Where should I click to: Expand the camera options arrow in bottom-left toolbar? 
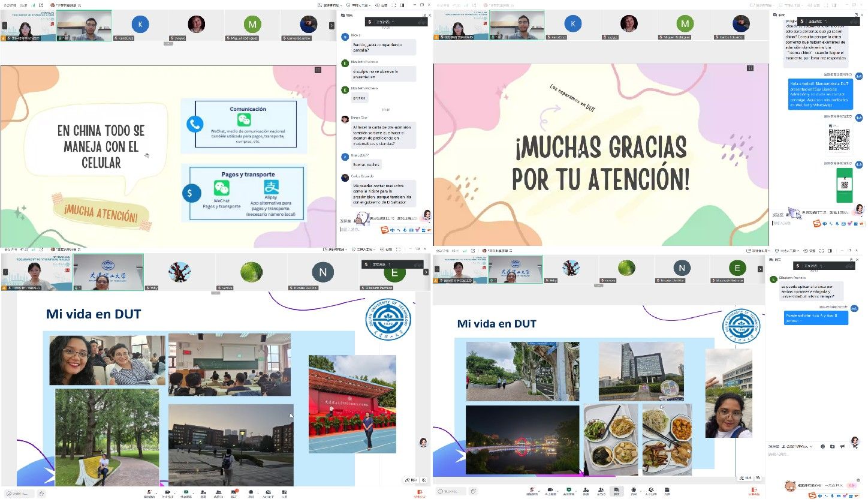(x=175, y=492)
